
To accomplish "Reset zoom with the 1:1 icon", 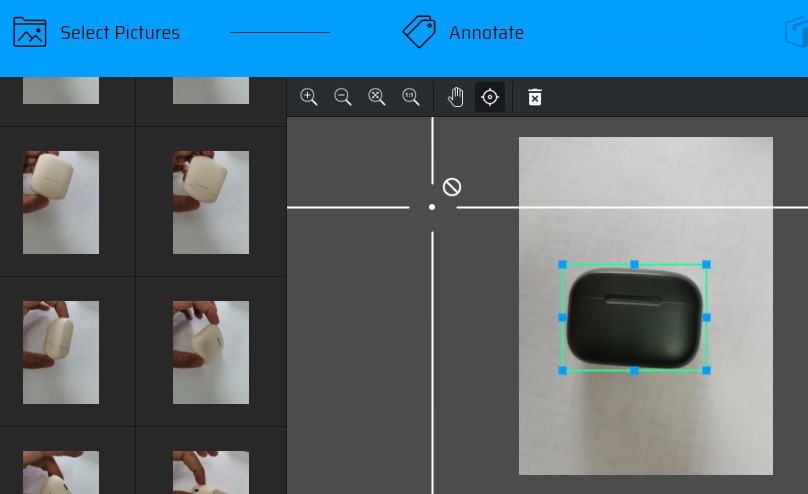I will tap(411, 97).
